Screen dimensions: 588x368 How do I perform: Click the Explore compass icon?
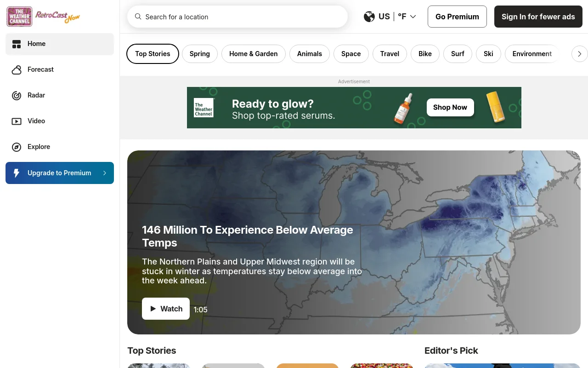pos(17,147)
